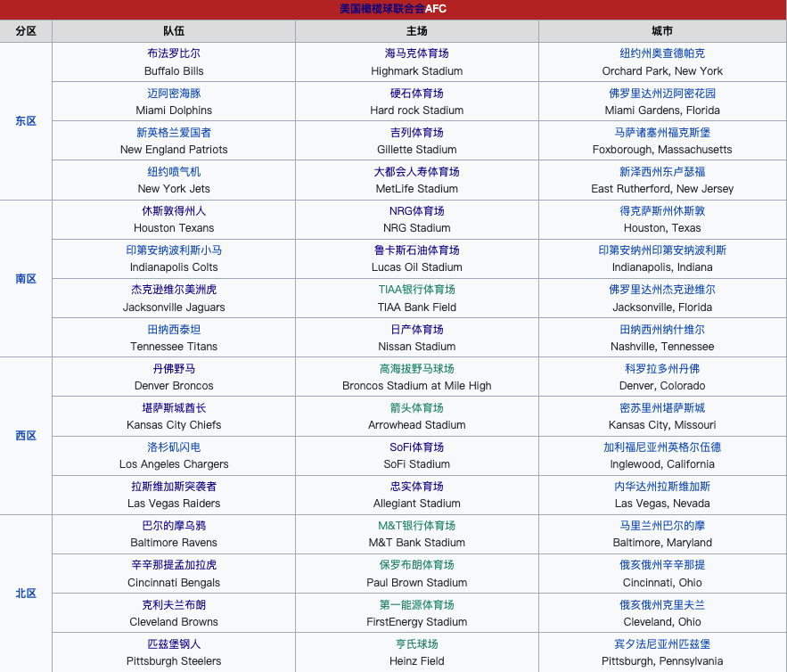Open the 辛辛那提孟加拉虎 team link

pos(174,564)
